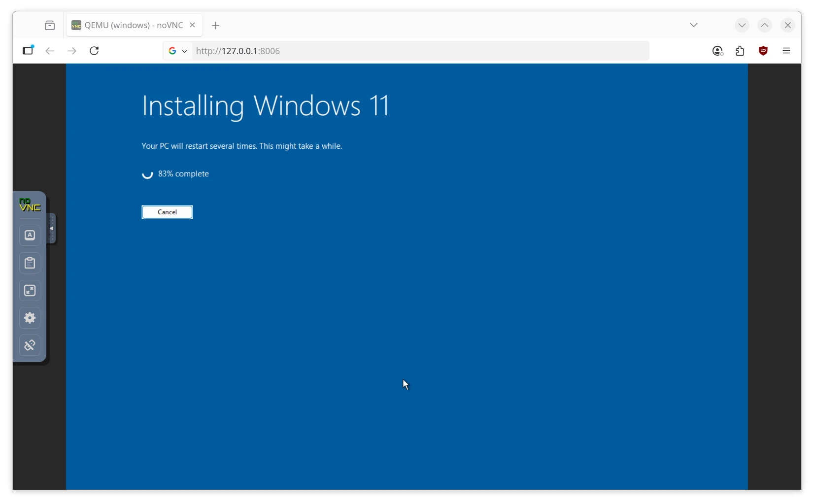
Task: Click the address bar URL field
Action: tap(419, 51)
